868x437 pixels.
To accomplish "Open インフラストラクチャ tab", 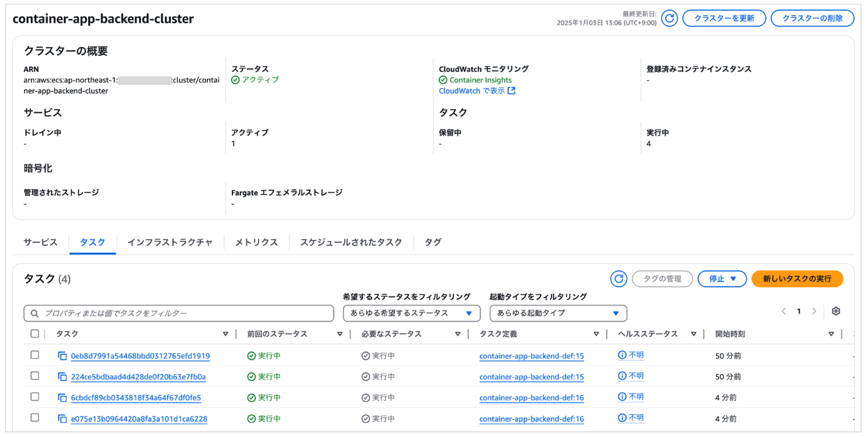I will (170, 242).
